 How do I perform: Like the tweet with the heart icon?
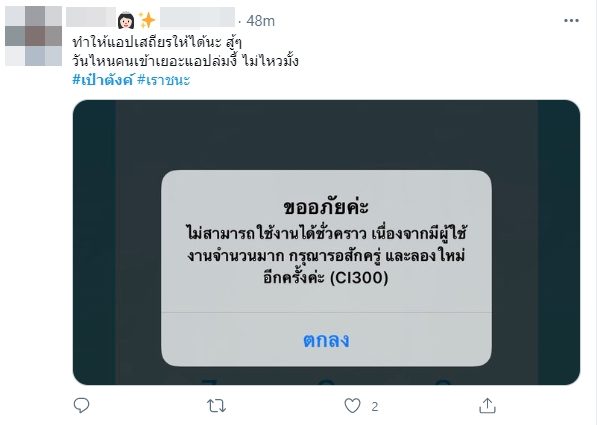pyautogui.click(x=352, y=406)
